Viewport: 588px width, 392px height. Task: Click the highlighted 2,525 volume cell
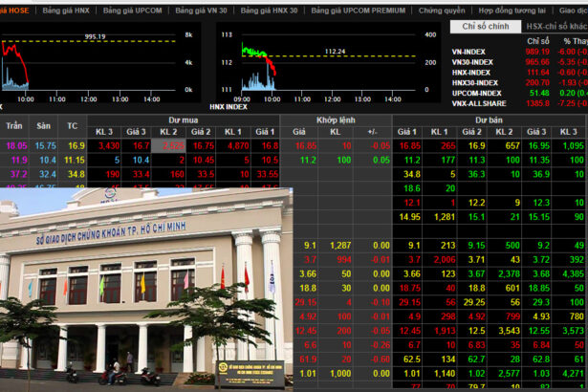pyautogui.click(x=168, y=146)
